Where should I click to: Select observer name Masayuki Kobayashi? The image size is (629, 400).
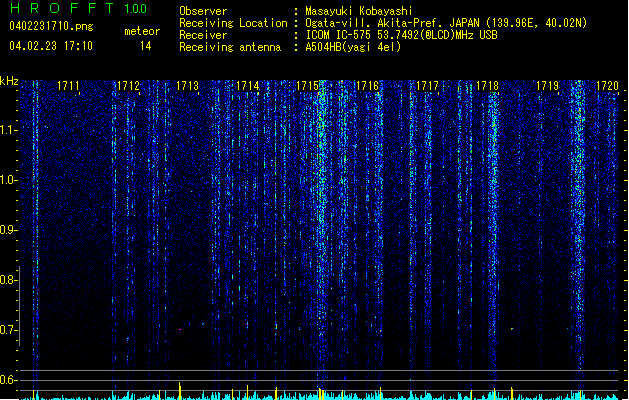(358, 11)
